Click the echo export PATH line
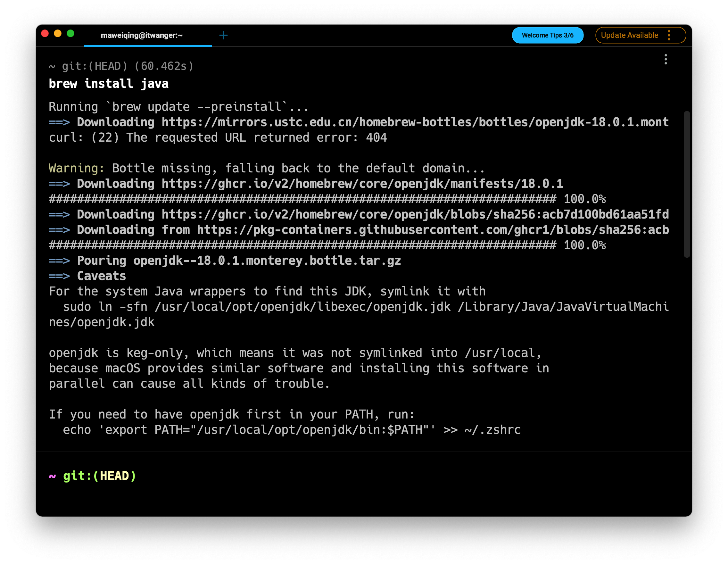This screenshot has width=728, height=564. point(292,430)
